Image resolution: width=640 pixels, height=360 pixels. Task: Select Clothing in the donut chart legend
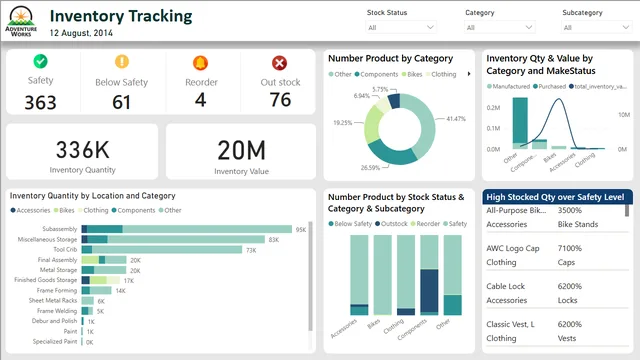[441, 74]
